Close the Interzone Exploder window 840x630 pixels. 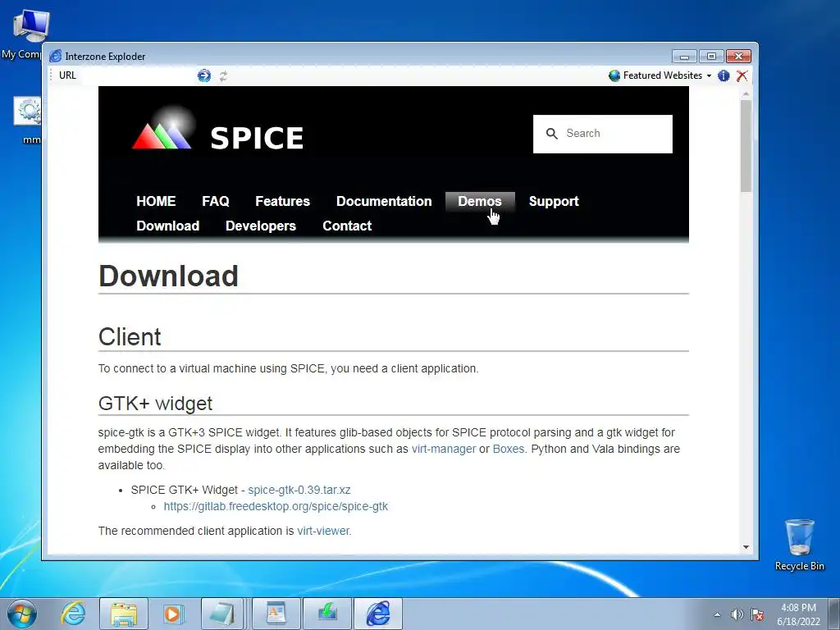[x=739, y=56]
